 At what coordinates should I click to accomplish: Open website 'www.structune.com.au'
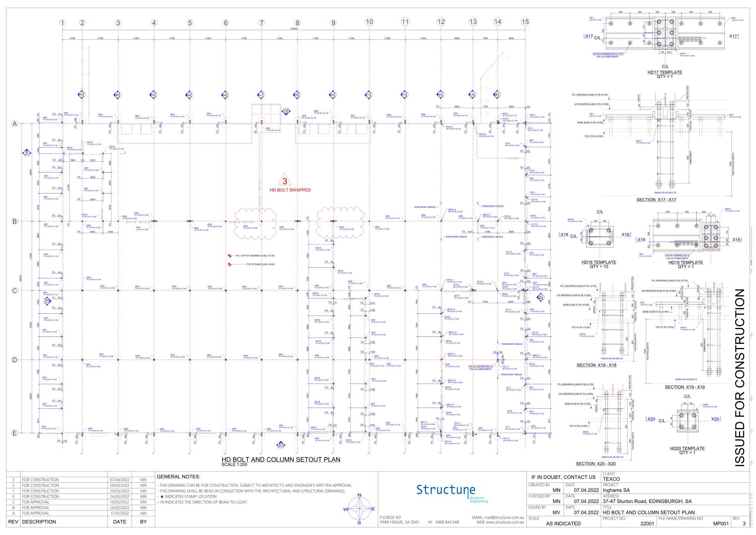505,522
